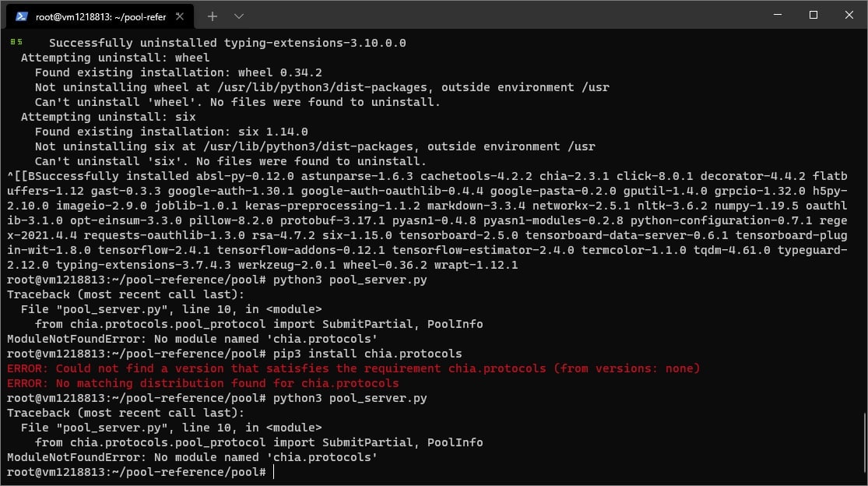
Task: Maximize the terminal window
Action: point(814,15)
